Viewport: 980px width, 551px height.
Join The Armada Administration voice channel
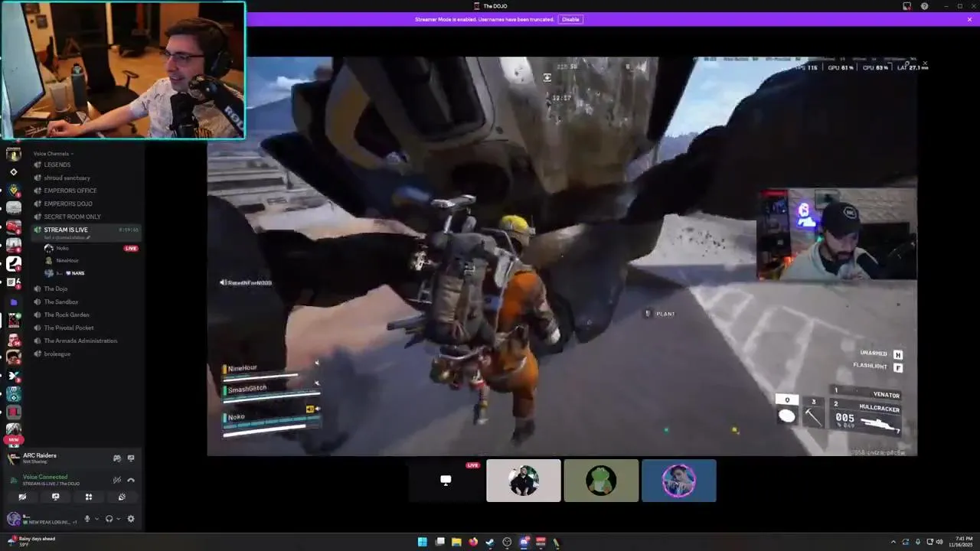click(80, 341)
